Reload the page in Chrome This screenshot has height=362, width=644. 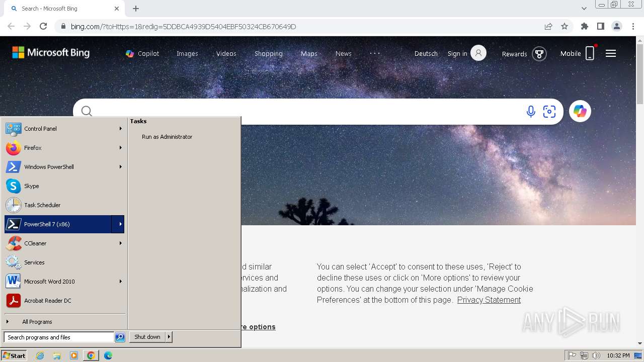click(43, 26)
